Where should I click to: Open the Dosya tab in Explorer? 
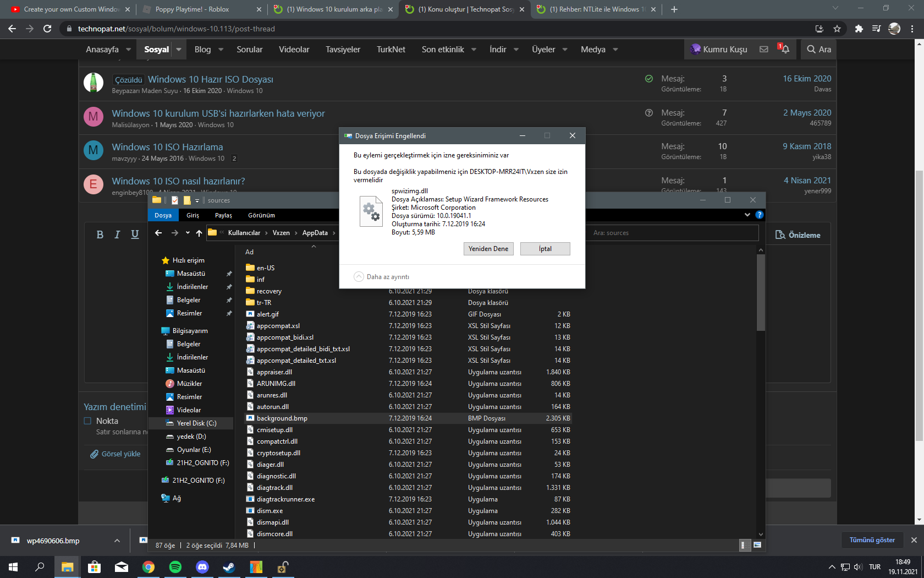(x=163, y=215)
